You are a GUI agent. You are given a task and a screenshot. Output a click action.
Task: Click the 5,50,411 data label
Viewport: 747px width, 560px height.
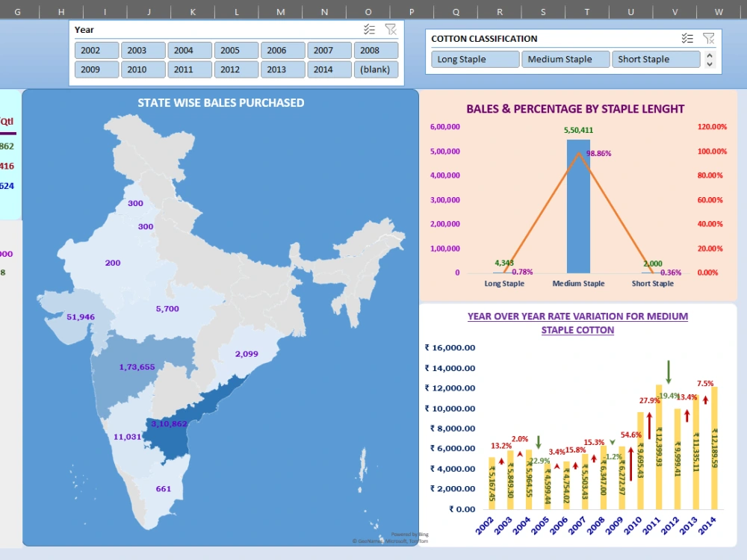point(578,131)
